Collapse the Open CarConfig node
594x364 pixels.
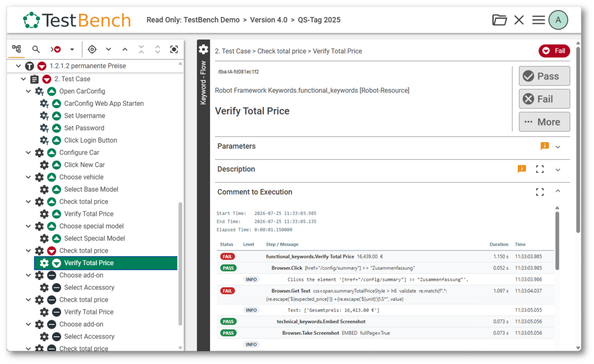[28, 91]
